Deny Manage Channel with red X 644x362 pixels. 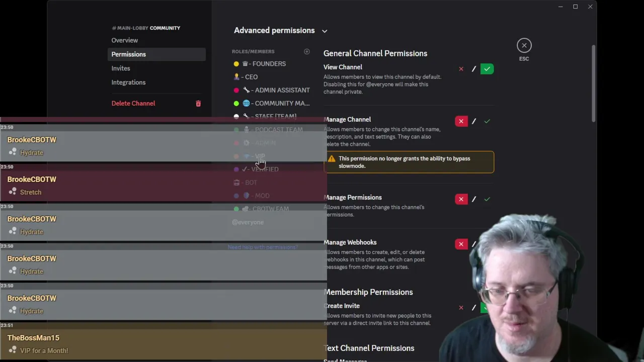[461, 121]
